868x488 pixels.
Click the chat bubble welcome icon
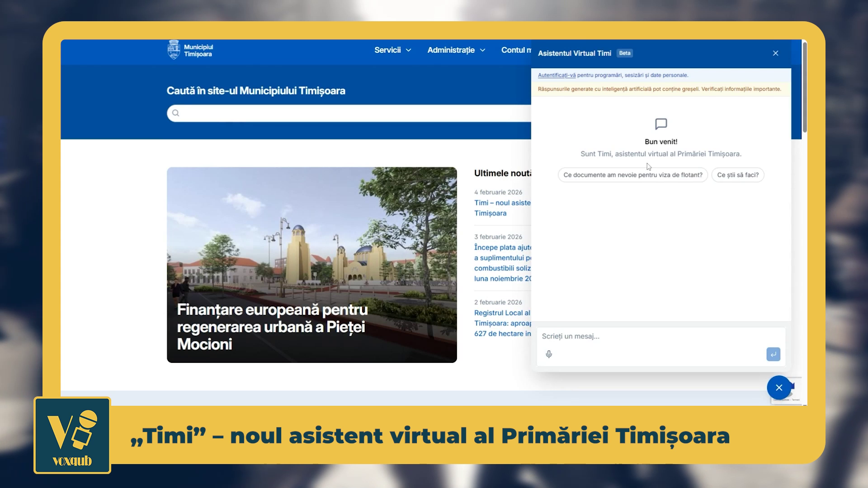661,124
